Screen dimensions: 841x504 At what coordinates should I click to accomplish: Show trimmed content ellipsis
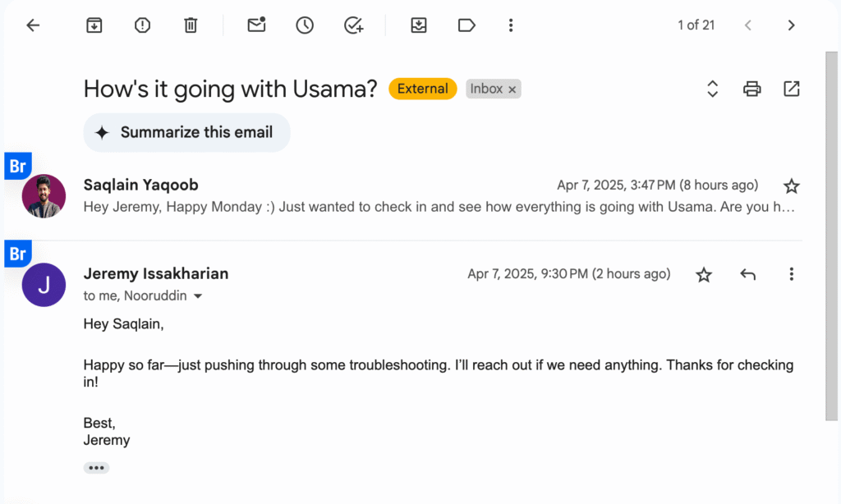coord(96,468)
